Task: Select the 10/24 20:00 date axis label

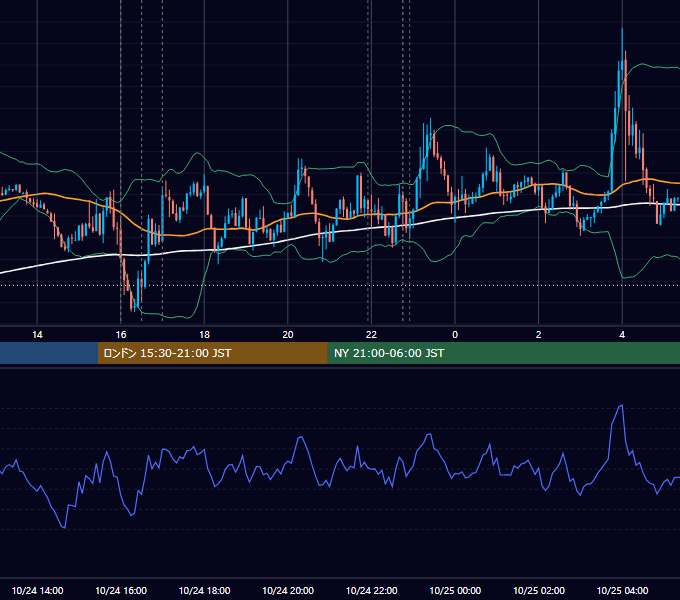Action: [x=288, y=590]
